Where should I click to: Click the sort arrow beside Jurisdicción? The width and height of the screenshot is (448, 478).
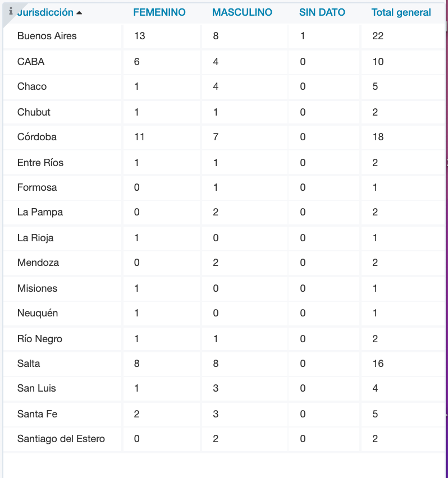(x=79, y=13)
